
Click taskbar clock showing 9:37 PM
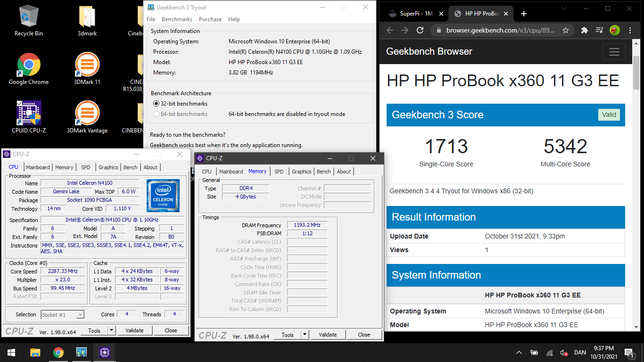tap(603, 353)
